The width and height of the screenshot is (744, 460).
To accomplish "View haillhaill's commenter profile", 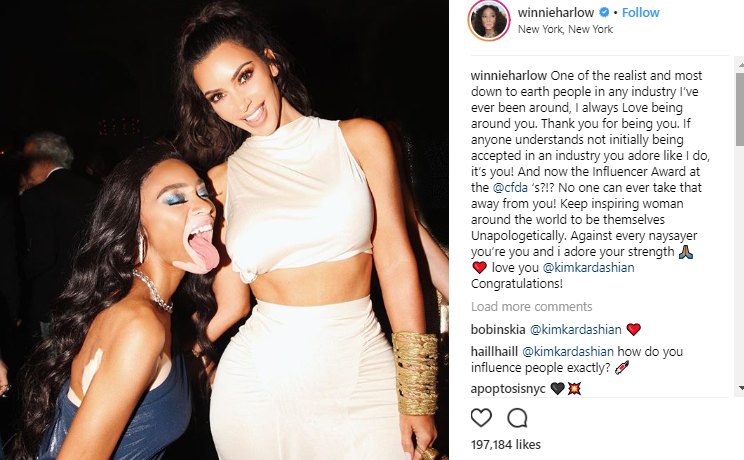I will click(494, 352).
